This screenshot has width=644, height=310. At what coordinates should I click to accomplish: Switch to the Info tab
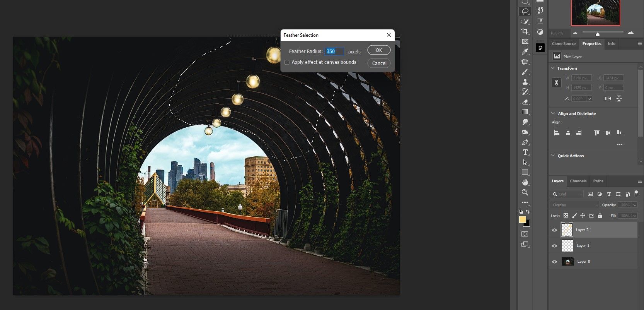[612, 44]
